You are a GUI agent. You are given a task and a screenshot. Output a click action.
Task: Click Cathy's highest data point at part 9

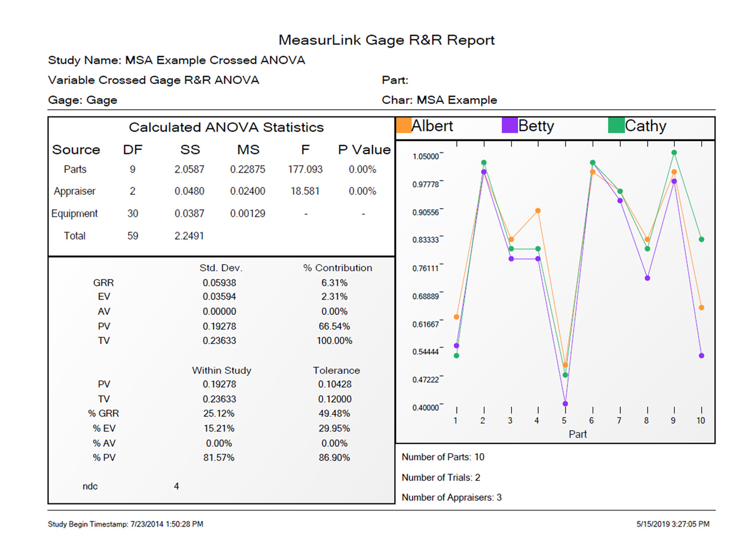[x=674, y=153]
